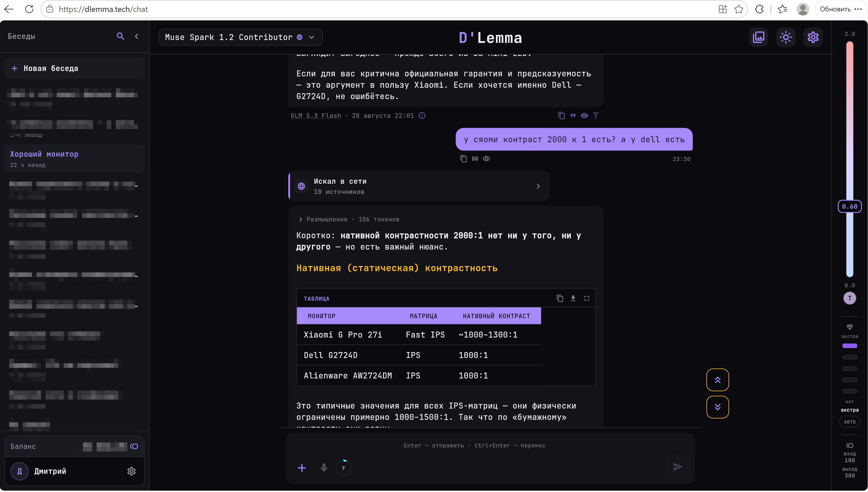Start a new conversation via Новая беседа

[x=74, y=68]
